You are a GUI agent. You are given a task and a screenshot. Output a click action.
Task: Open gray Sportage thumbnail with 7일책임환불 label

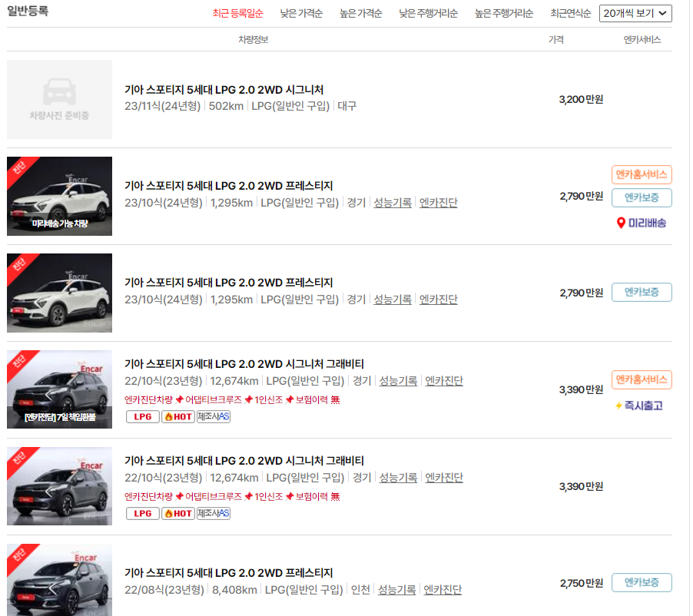click(59, 389)
